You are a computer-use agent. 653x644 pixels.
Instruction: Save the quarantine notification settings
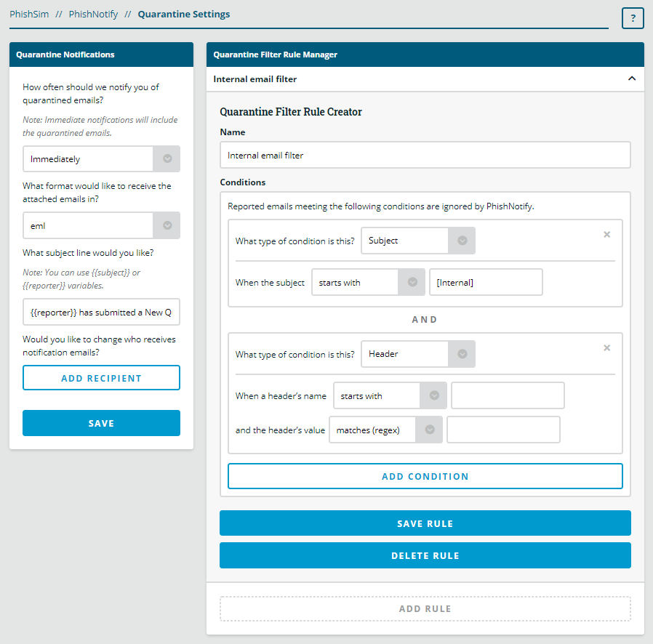pos(101,423)
